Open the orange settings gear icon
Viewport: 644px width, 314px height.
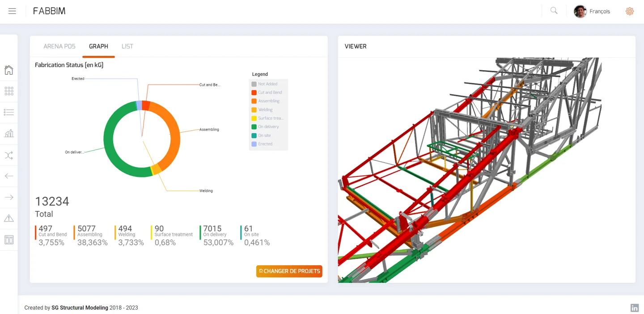click(x=630, y=11)
